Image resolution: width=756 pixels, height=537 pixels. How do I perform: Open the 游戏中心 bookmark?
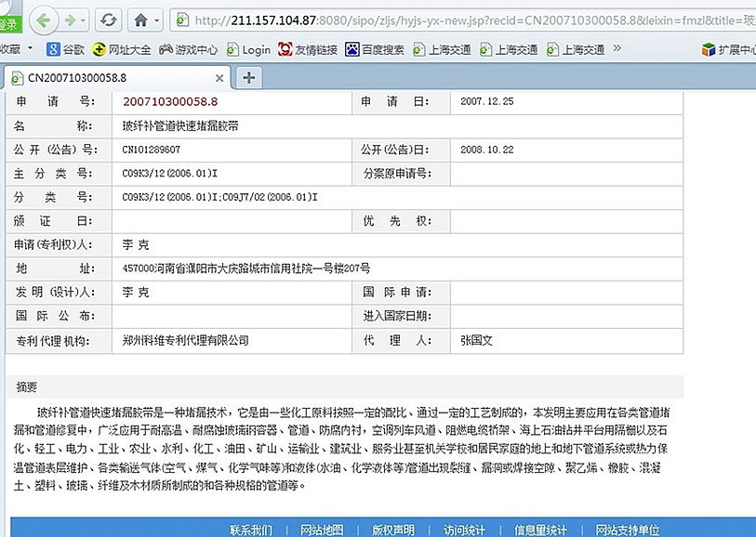click(x=191, y=49)
